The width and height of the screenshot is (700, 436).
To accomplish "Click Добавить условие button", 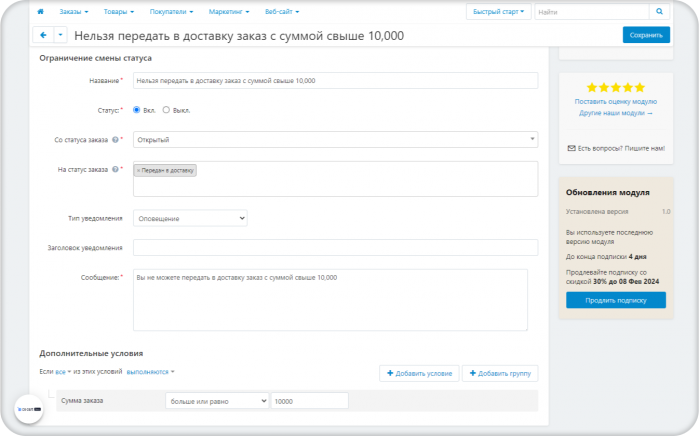I will click(419, 374).
